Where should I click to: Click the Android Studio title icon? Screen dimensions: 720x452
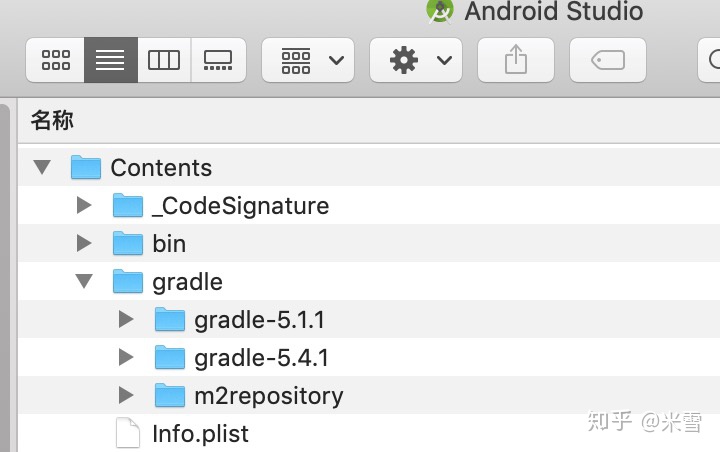pyautogui.click(x=439, y=11)
